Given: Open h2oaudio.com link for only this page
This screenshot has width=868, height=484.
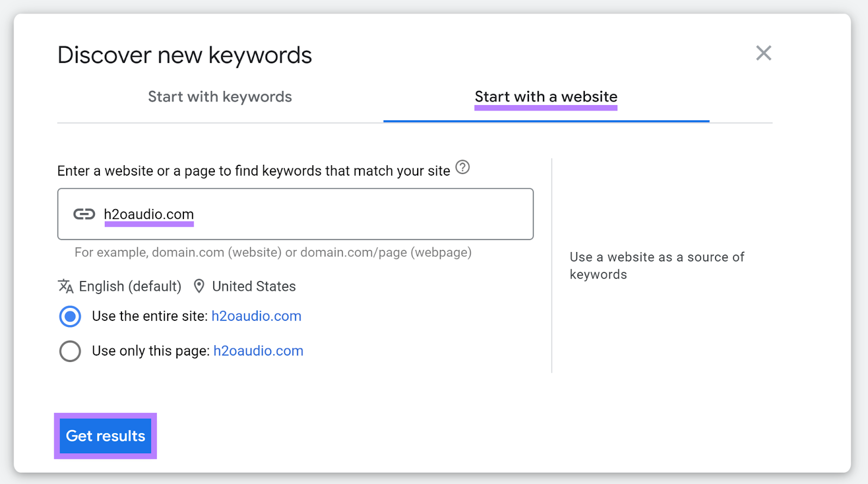Looking at the screenshot, I should [x=258, y=351].
